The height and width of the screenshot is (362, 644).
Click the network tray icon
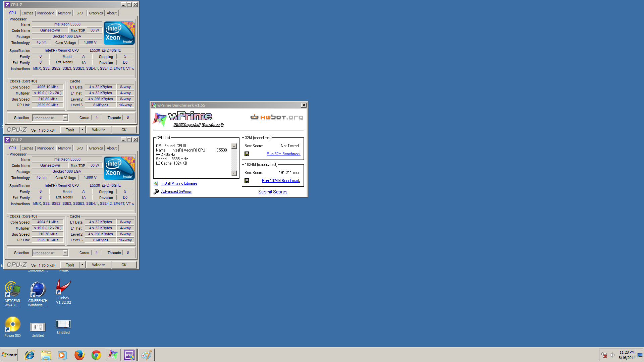[604, 355]
